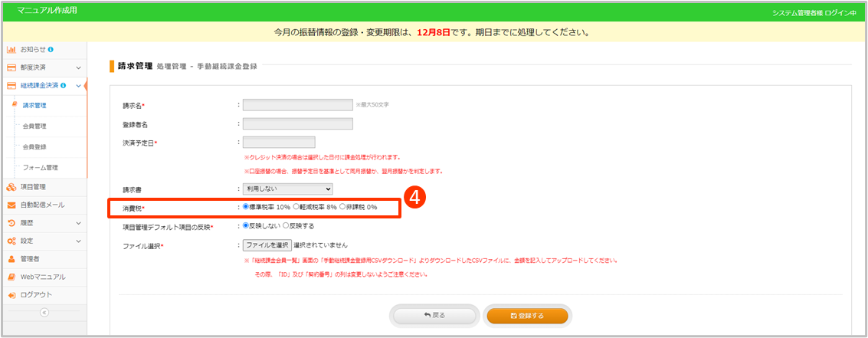This screenshot has width=868, height=338.
Task: Select 非課税 0% tax option
Action: [x=342, y=207]
